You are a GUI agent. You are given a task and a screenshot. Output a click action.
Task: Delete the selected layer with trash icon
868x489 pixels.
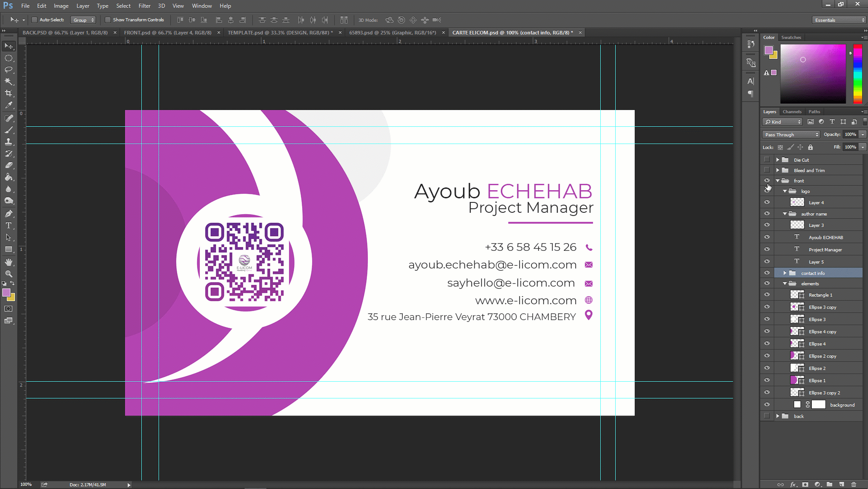click(854, 484)
